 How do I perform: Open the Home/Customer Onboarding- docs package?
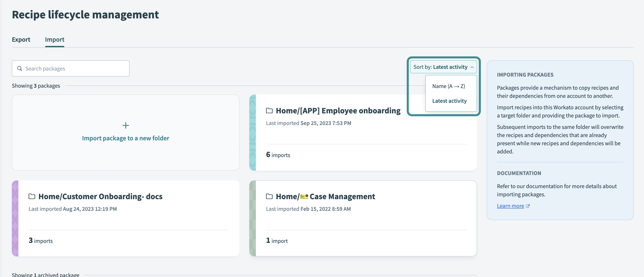(100, 197)
